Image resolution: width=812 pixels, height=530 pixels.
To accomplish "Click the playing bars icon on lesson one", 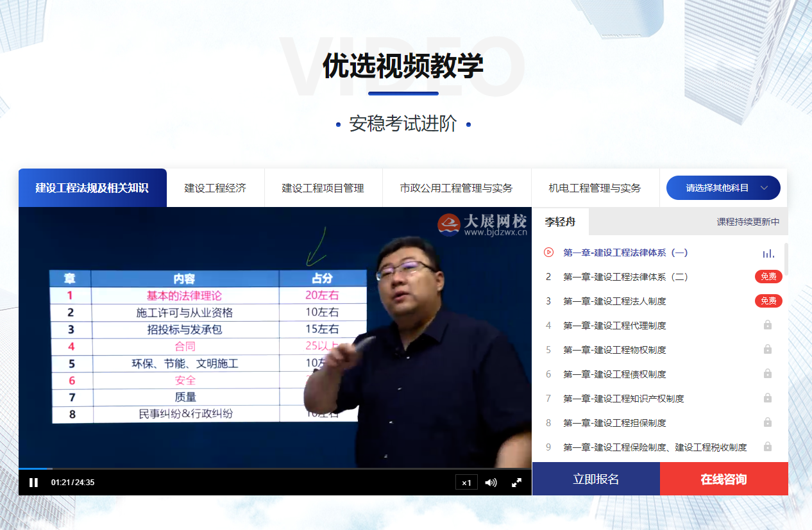I will 768,253.
